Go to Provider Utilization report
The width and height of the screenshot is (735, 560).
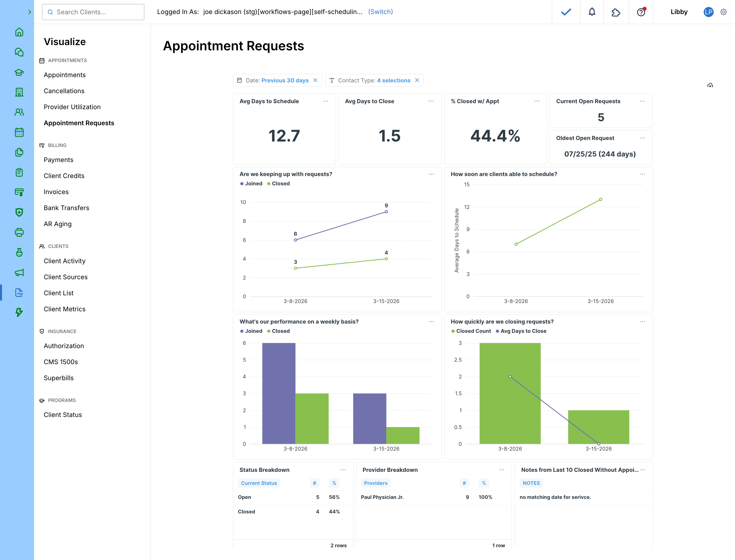(x=72, y=107)
